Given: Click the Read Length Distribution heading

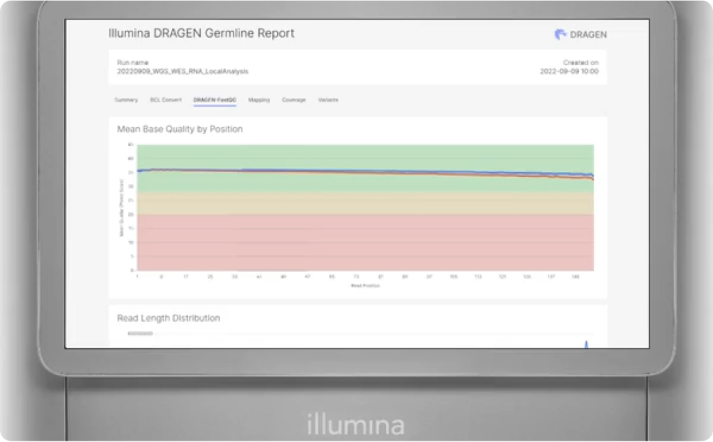Looking at the screenshot, I should point(168,318).
